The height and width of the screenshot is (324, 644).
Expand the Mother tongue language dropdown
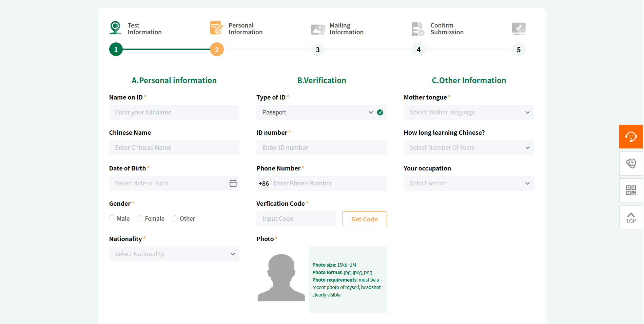coord(468,112)
